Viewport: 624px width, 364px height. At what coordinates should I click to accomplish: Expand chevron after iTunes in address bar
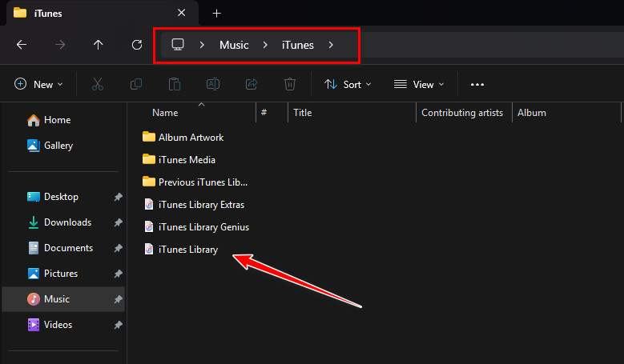pyautogui.click(x=332, y=45)
